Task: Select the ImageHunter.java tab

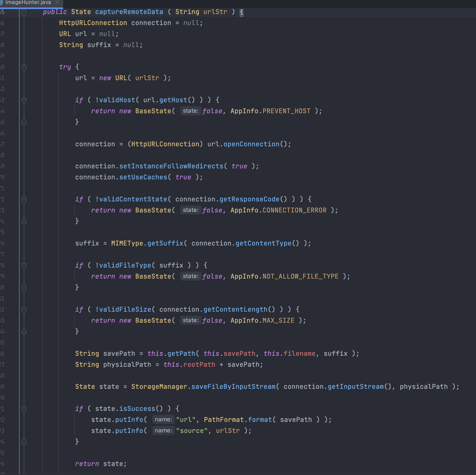Action: point(28,3)
